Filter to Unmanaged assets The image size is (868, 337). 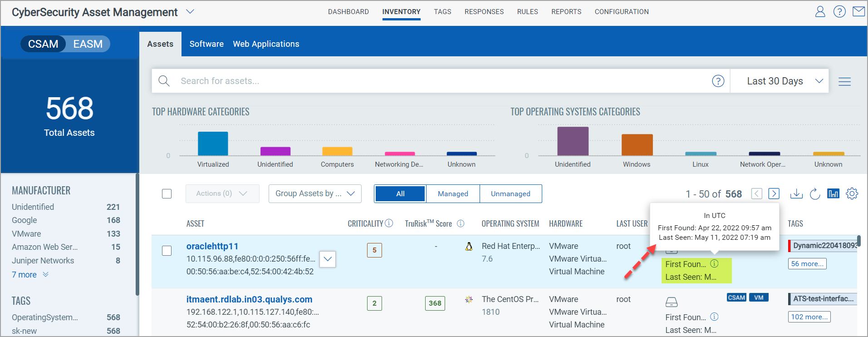tap(510, 193)
